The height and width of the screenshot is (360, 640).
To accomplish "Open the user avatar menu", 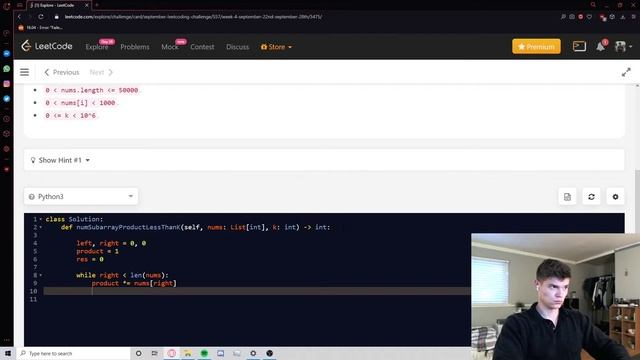I will 623,47.
